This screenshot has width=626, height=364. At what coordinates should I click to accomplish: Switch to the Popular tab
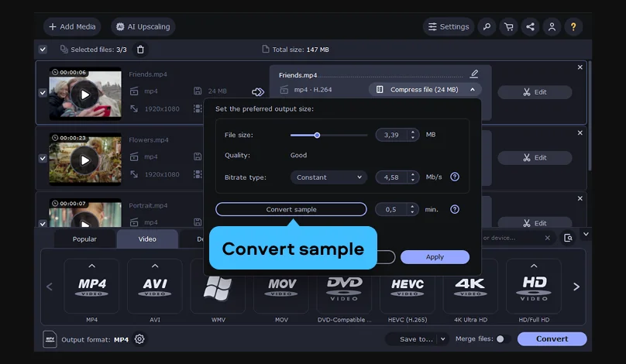click(84, 239)
